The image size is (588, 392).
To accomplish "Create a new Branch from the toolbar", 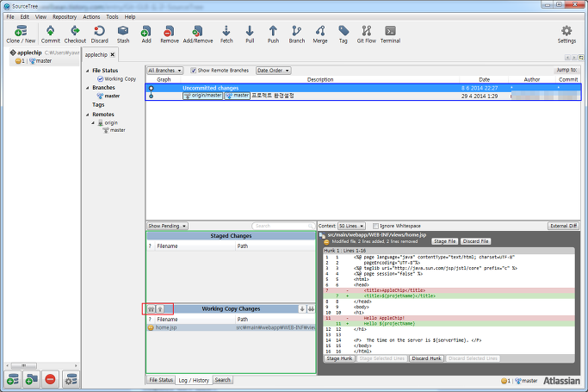I will coord(297,34).
